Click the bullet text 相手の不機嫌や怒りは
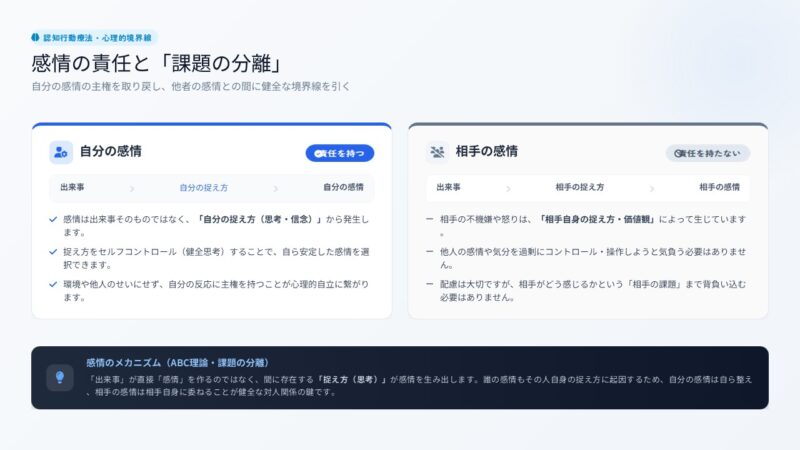 (593, 226)
